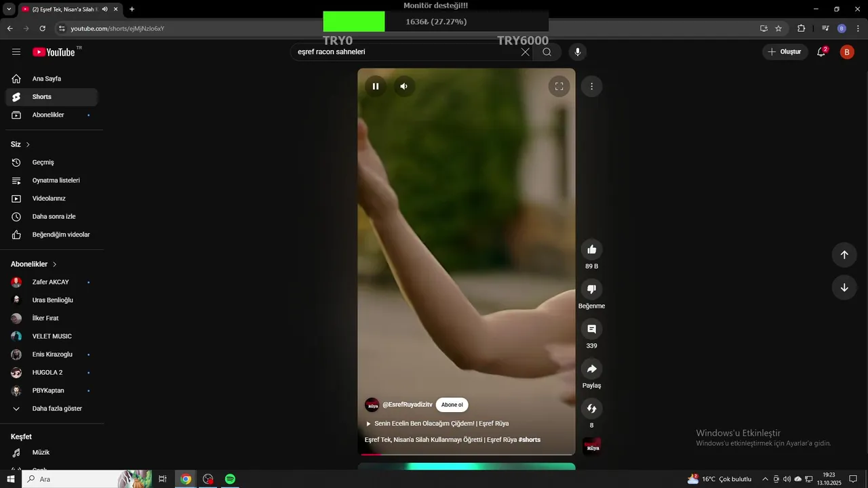Image resolution: width=868 pixels, height=488 pixels.
Task: Go to previous Short with up arrow
Action: coord(844,255)
